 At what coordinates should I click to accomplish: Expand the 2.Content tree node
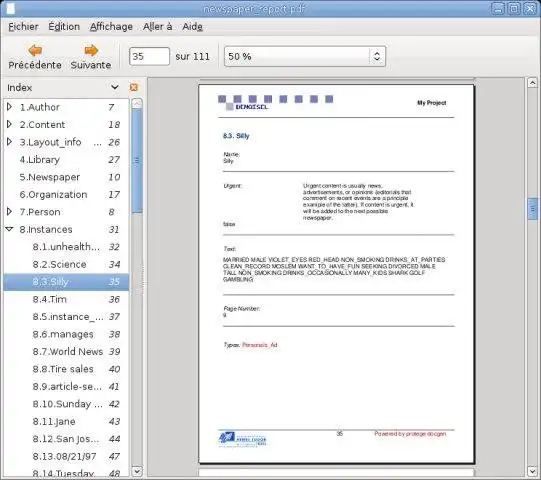10,124
